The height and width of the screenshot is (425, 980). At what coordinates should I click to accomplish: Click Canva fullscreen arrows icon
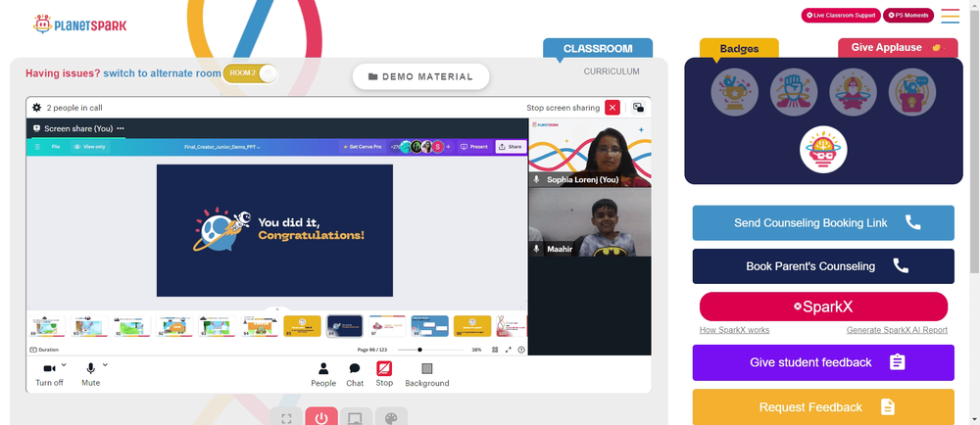(508, 350)
